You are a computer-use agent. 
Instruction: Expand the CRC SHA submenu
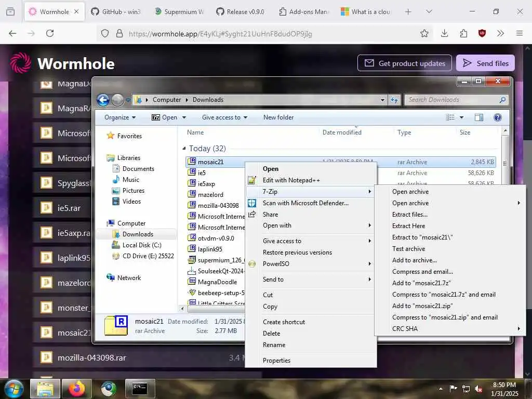click(x=450, y=329)
